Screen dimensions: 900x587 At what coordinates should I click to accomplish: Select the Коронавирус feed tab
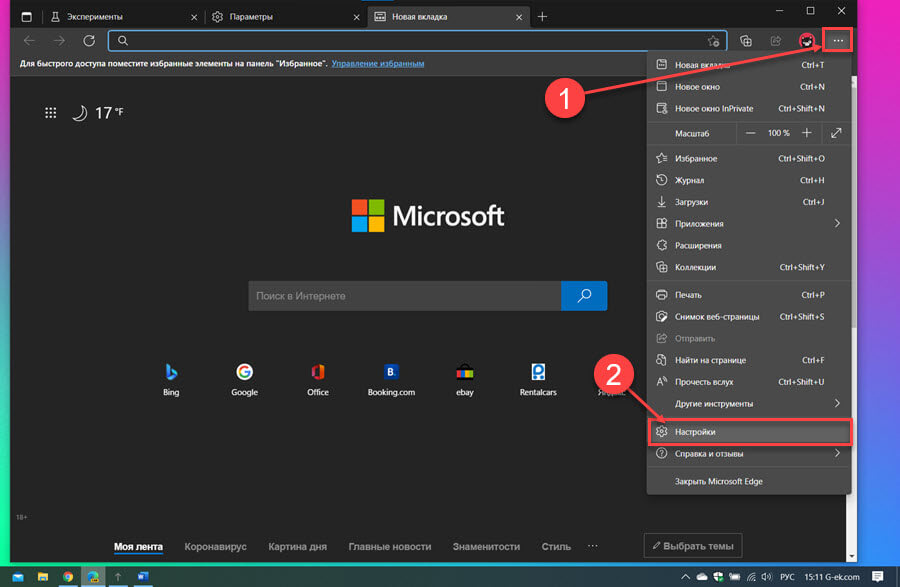[x=215, y=547]
